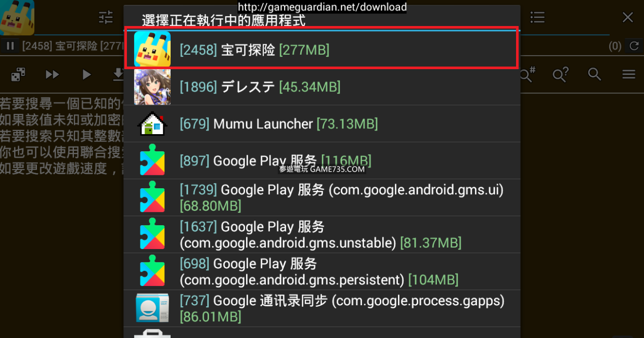Screen dimensions: 644x338
Task: Pick the Google 通讯录同步 gapps process
Action: point(321,308)
